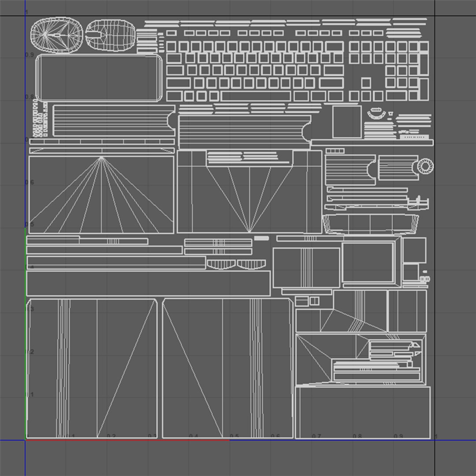Pick the keyboard spacebar key UV shell
The width and height of the screenshot is (476, 476).
click(256, 96)
